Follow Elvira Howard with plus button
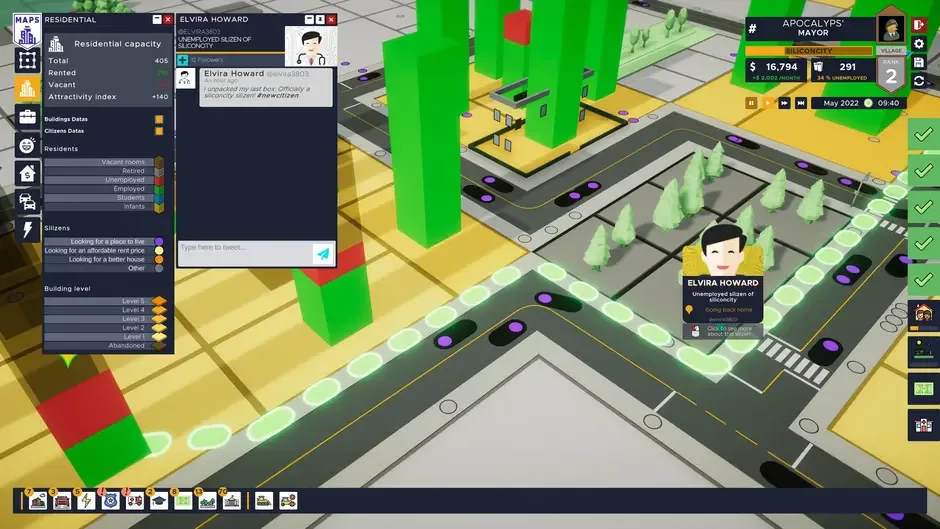 pos(182,60)
